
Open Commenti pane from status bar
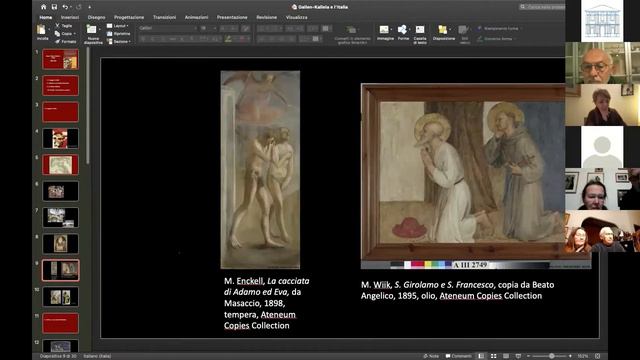click(x=458, y=356)
